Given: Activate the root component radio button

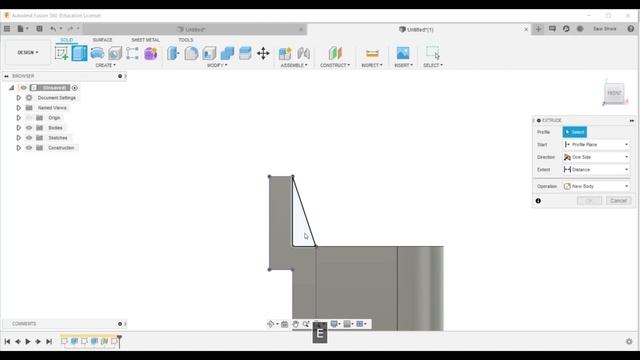Looking at the screenshot, I should pyautogui.click(x=75, y=88).
